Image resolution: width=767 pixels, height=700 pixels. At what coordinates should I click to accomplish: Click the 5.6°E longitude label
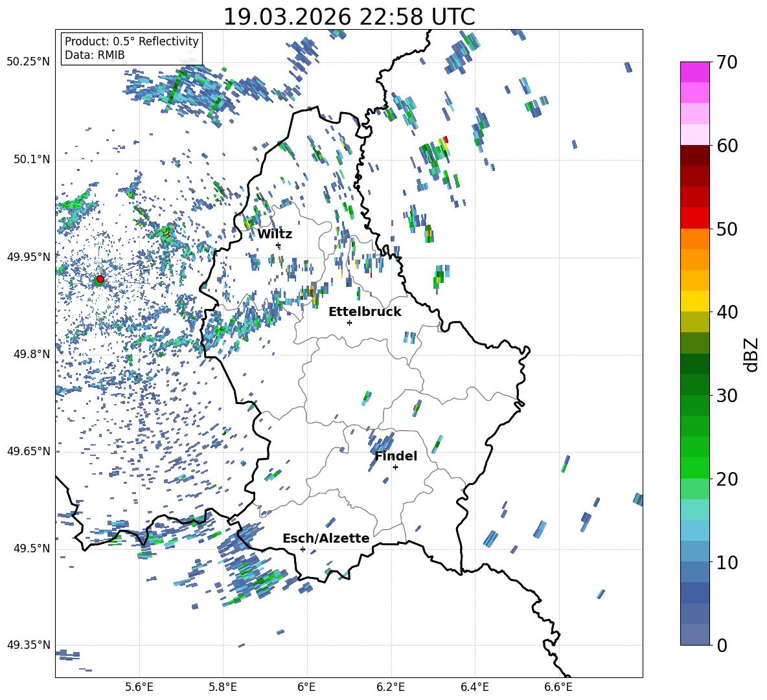pos(139,687)
